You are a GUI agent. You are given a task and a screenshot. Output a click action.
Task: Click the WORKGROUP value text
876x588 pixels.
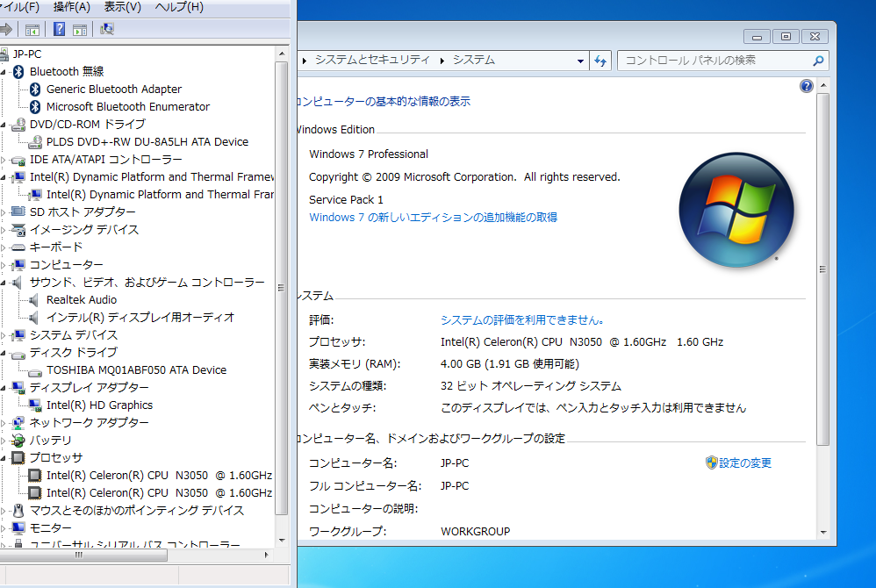click(x=476, y=532)
